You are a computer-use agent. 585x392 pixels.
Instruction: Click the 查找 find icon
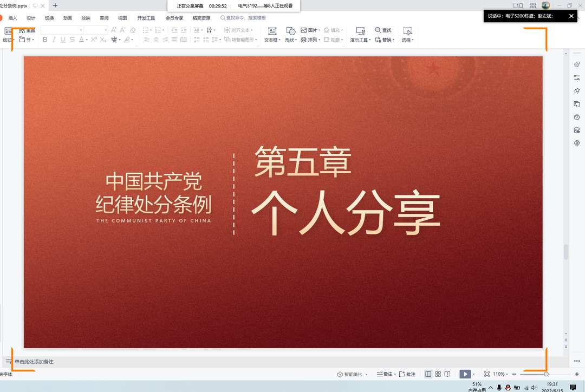pyautogui.click(x=383, y=30)
